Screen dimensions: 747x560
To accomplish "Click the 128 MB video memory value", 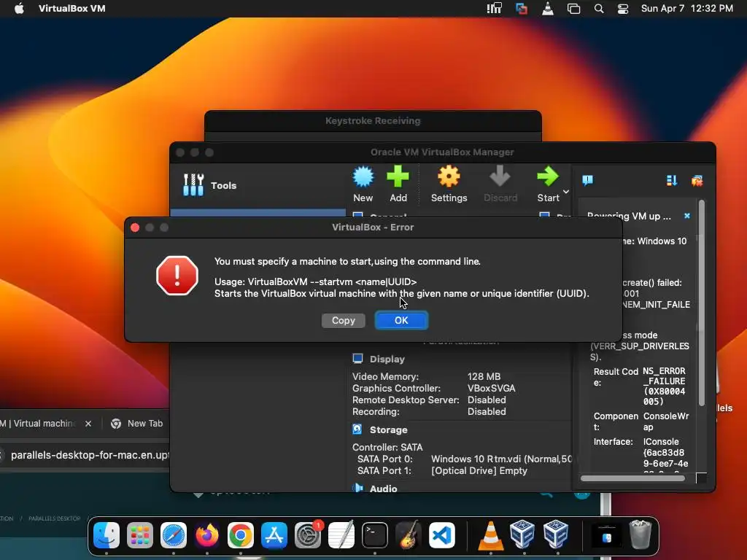I will coord(484,376).
